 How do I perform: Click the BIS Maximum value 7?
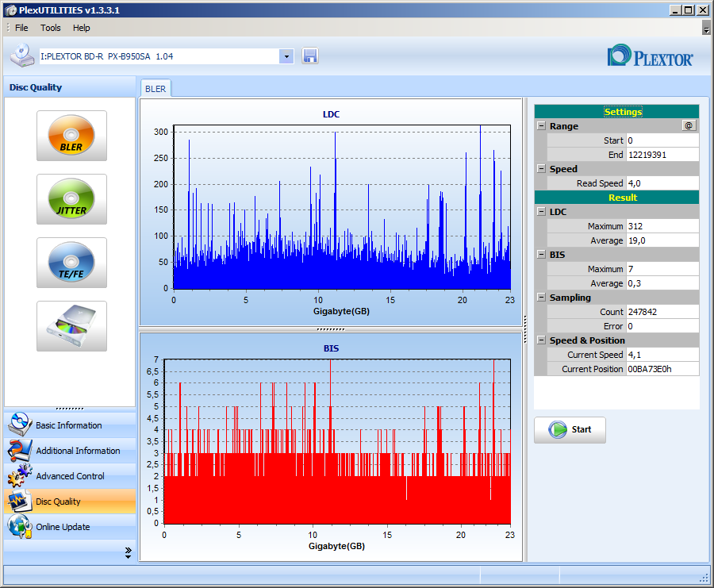click(662, 269)
